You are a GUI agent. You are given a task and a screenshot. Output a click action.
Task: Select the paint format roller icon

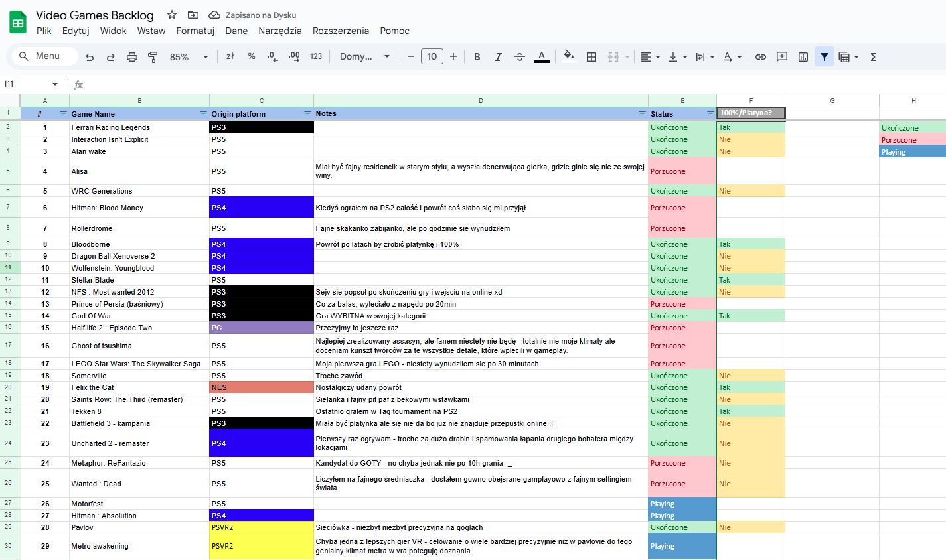click(153, 57)
